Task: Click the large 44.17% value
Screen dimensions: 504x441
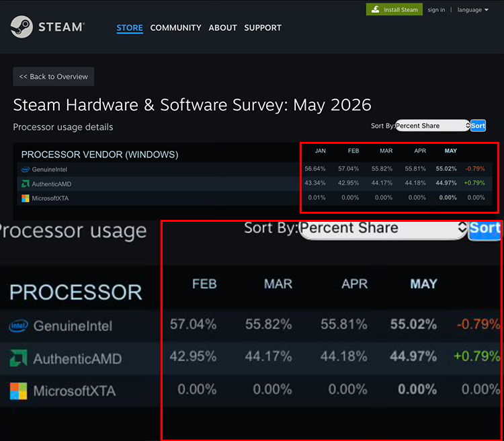Action: pos(268,356)
